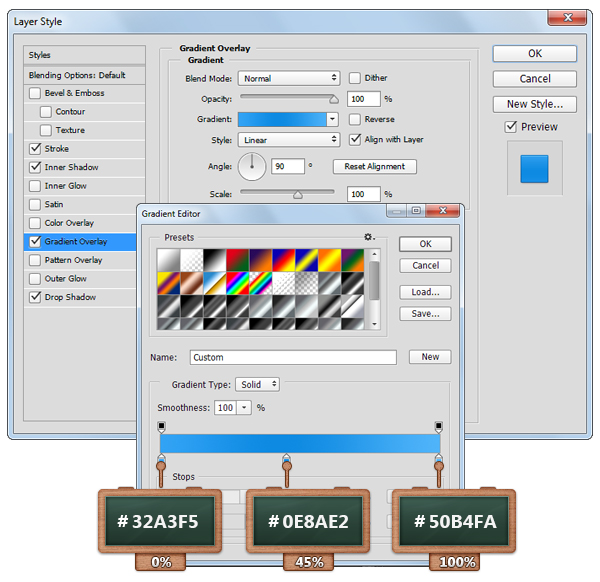Select the copper gradient preset
This screenshot has width=600, height=582.
click(190, 285)
